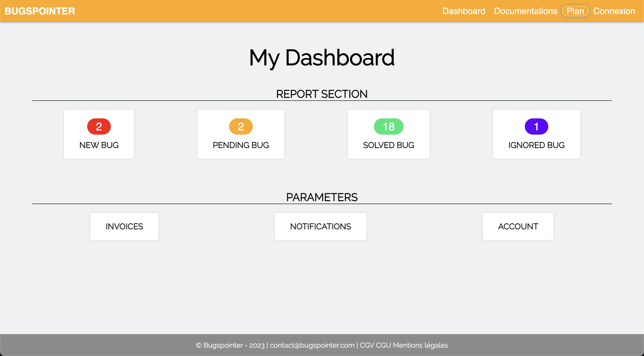This screenshot has width=644, height=356.
Task: Open the CGU footer link
Action: (x=384, y=345)
